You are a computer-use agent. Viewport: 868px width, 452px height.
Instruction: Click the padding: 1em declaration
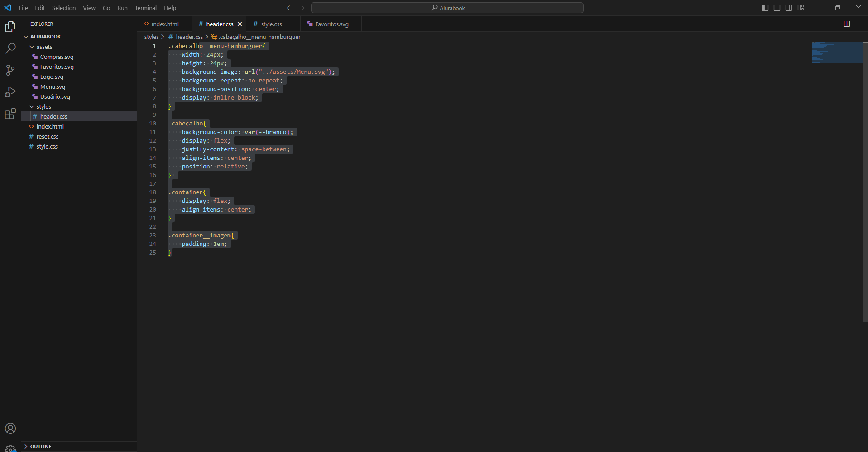point(204,244)
